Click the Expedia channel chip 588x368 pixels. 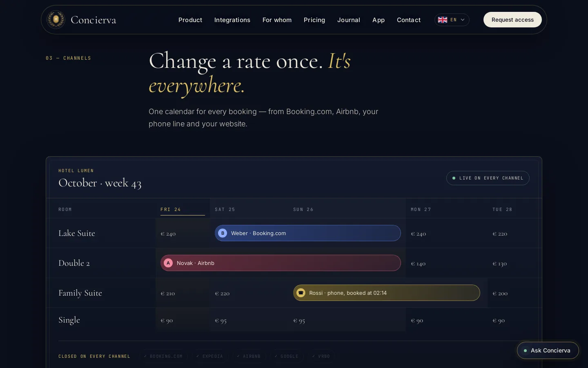(210, 356)
